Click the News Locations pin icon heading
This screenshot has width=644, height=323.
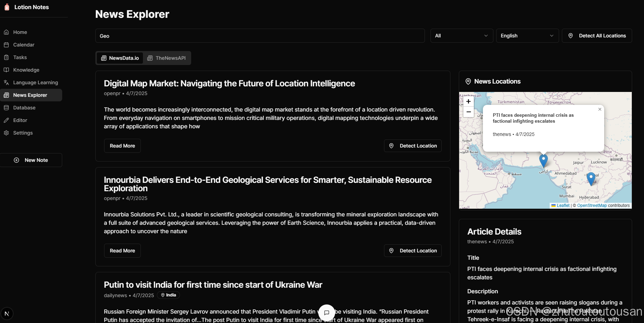[468, 81]
